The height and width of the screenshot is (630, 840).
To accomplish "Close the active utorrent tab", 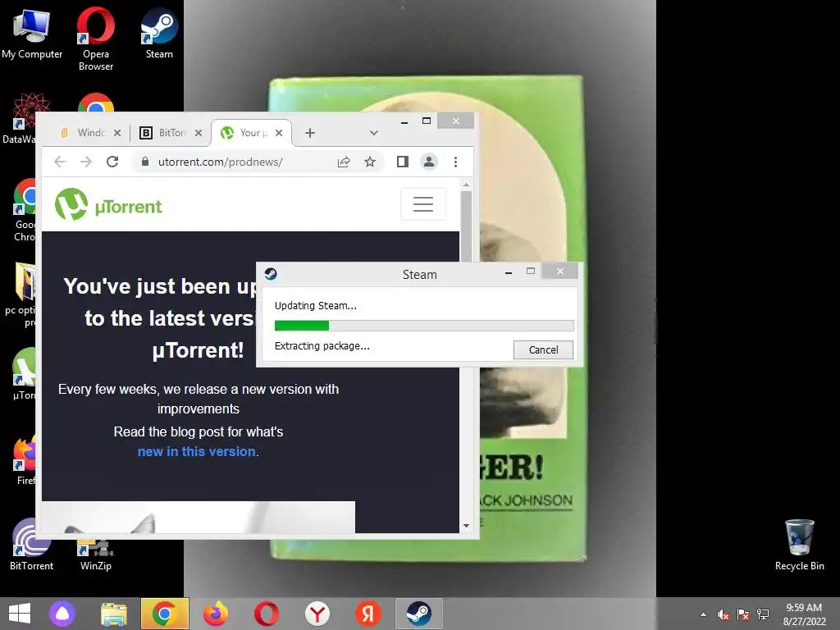I will pos(279,133).
